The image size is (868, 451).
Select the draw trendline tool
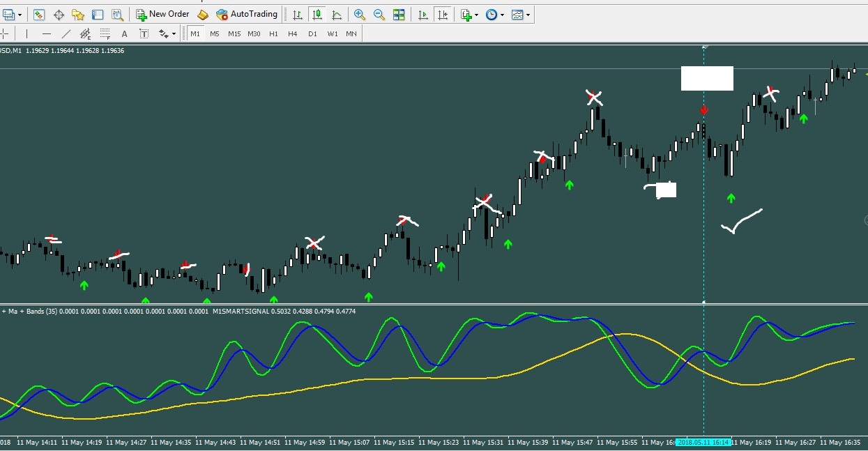66,33
